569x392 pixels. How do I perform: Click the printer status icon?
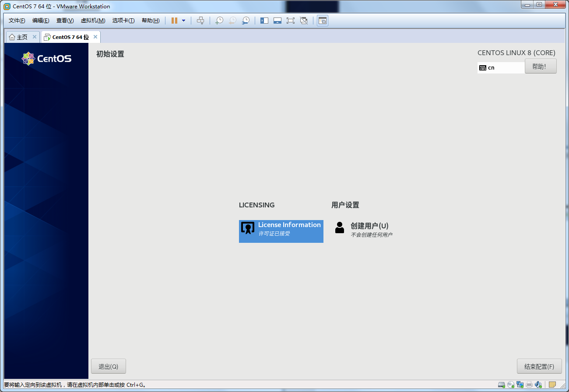coord(529,385)
